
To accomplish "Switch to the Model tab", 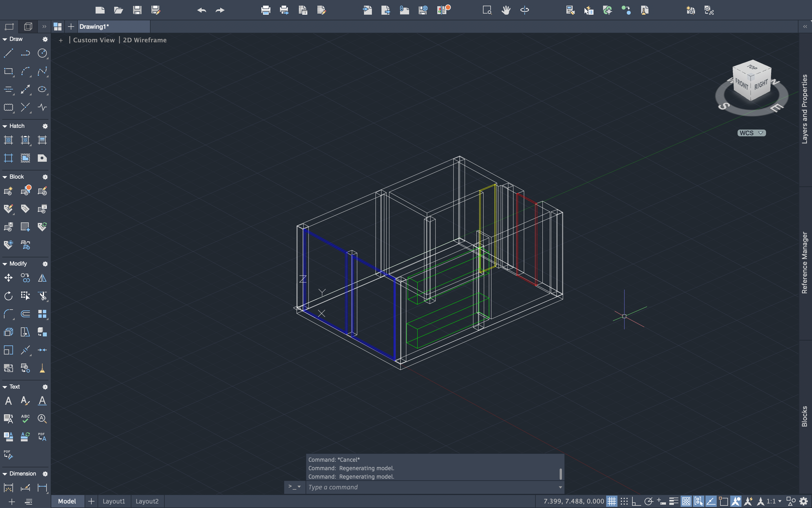I will coord(67,501).
